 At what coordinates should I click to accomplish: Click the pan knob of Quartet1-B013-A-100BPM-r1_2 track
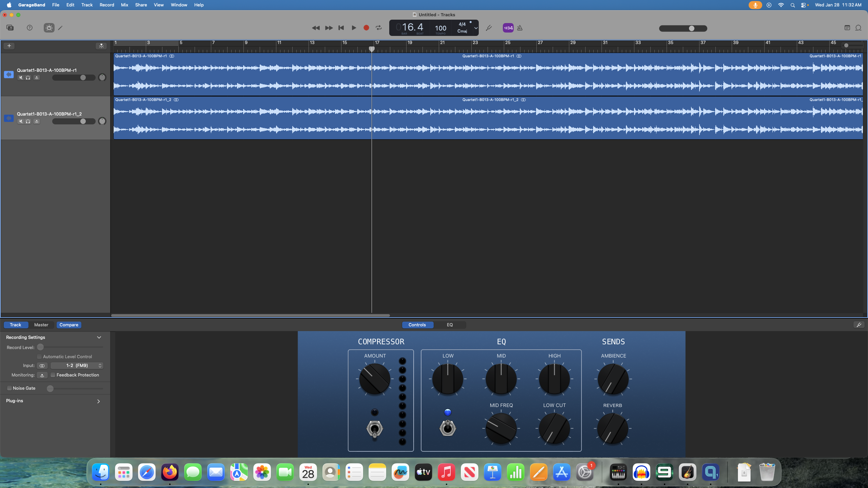point(102,121)
